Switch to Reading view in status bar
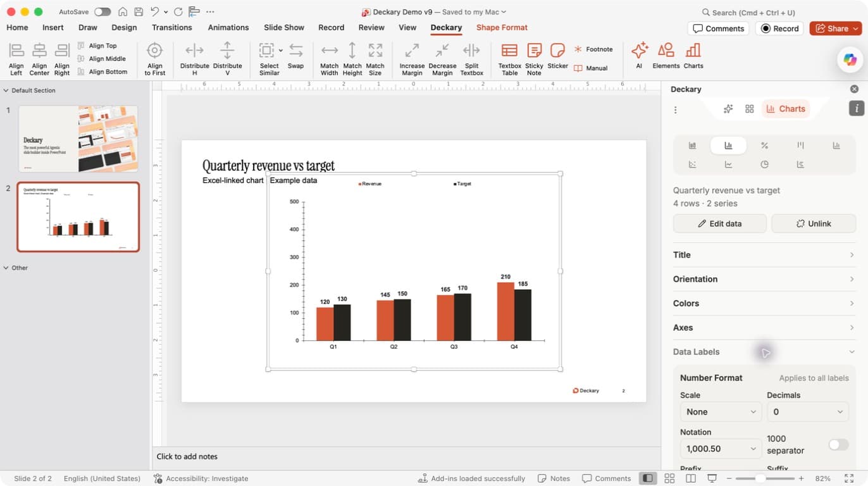Screen dimensions: 868x486 click(x=691, y=478)
